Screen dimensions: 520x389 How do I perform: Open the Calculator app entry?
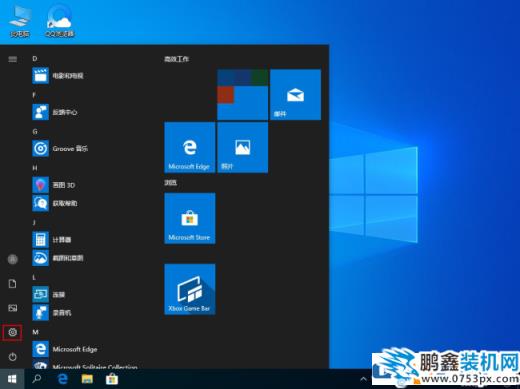click(52, 240)
